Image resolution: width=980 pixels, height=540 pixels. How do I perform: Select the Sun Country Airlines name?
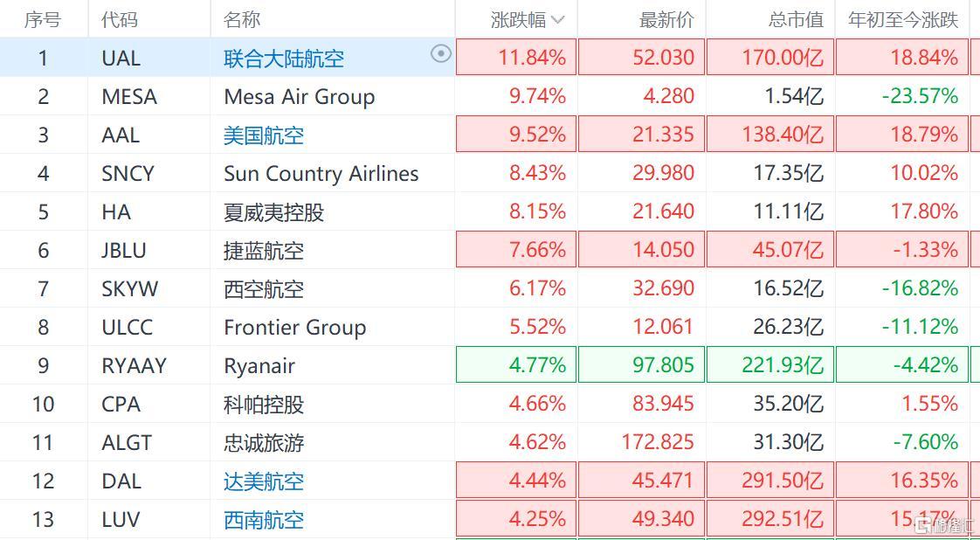(321, 174)
